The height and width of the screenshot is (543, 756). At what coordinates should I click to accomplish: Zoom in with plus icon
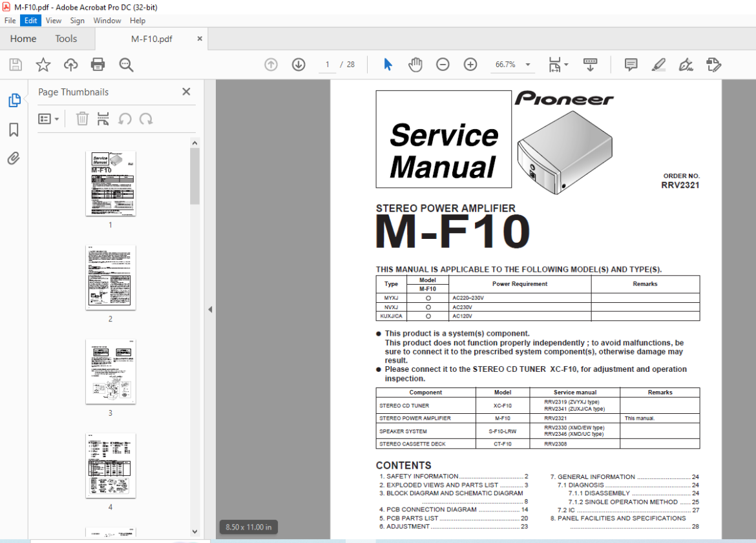[470, 65]
